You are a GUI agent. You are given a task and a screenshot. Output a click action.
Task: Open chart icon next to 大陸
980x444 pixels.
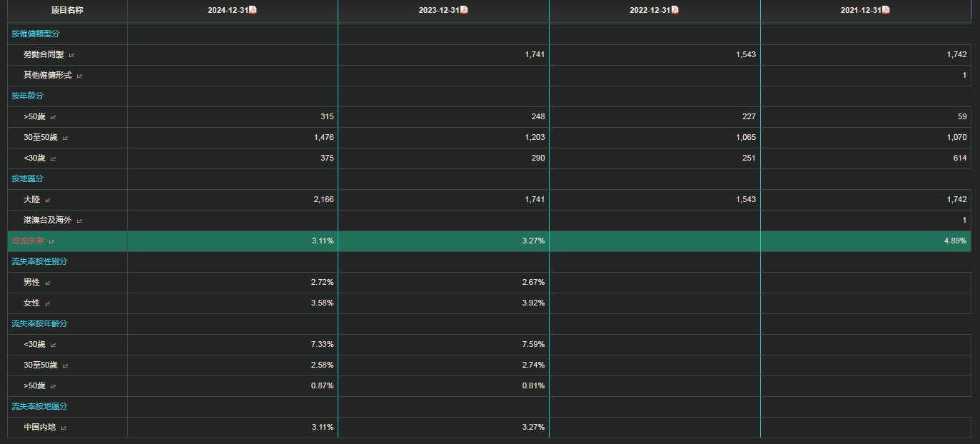pyautogui.click(x=48, y=200)
